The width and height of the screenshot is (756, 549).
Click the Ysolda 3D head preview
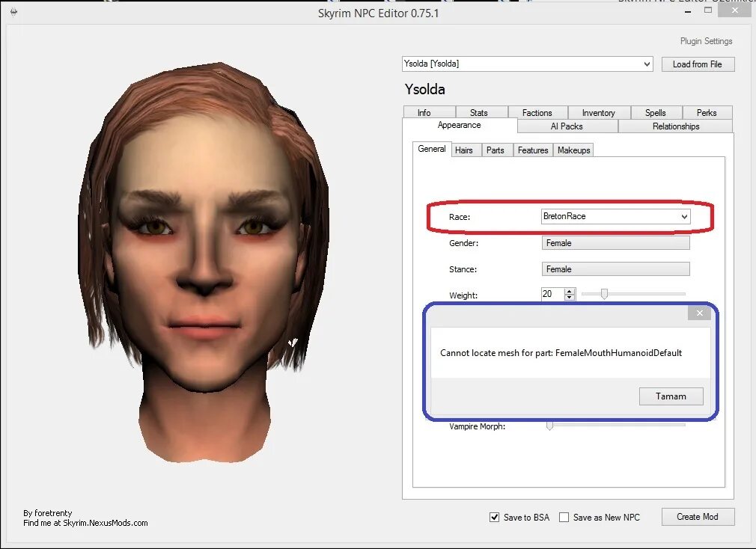coord(205,263)
